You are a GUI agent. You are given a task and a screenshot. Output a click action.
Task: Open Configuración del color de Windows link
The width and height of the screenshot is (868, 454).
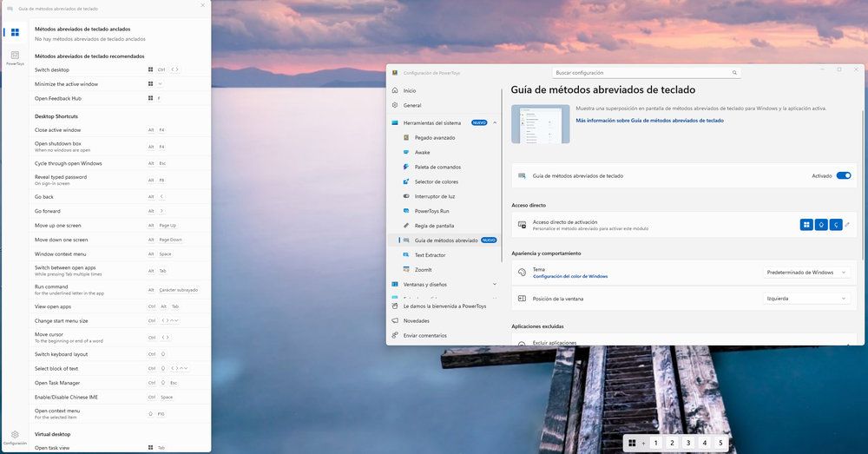pyautogui.click(x=570, y=276)
